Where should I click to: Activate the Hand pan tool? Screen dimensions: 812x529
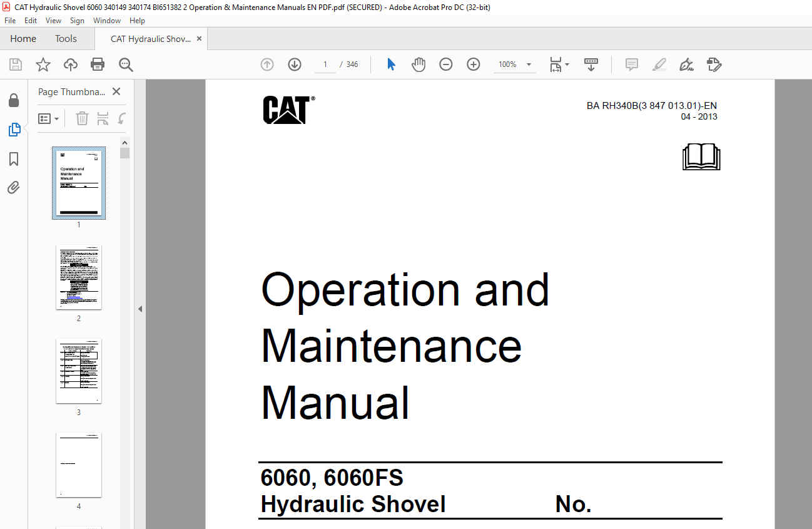point(419,64)
